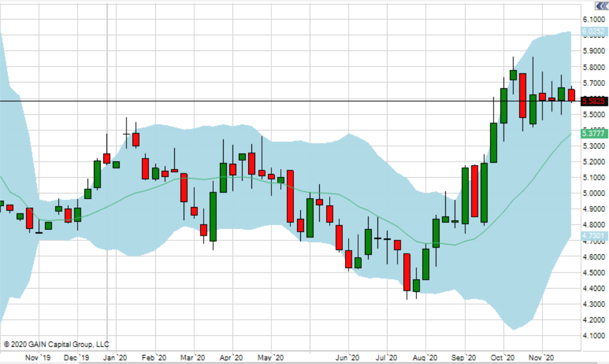This screenshot has width=609, height=364.
Task: Click the Jul '20 date label
Action: pyautogui.click(x=386, y=357)
